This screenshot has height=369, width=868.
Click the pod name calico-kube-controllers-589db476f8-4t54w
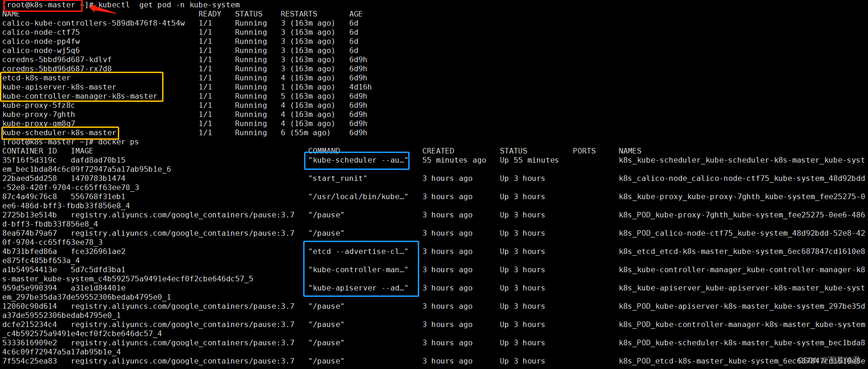pyautogui.click(x=94, y=23)
